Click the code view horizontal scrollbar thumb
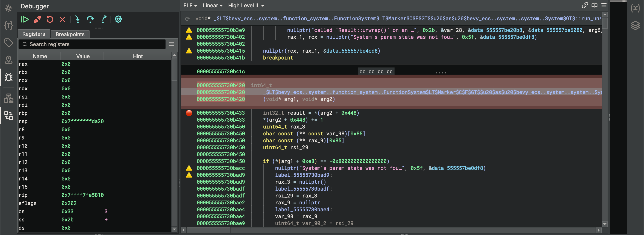 coord(208,230)
